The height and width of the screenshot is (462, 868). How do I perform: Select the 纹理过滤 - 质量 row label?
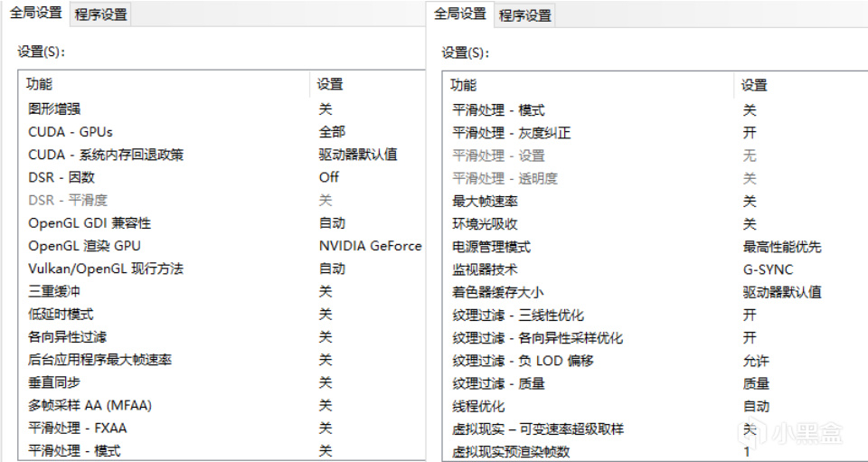coord(498,383)
